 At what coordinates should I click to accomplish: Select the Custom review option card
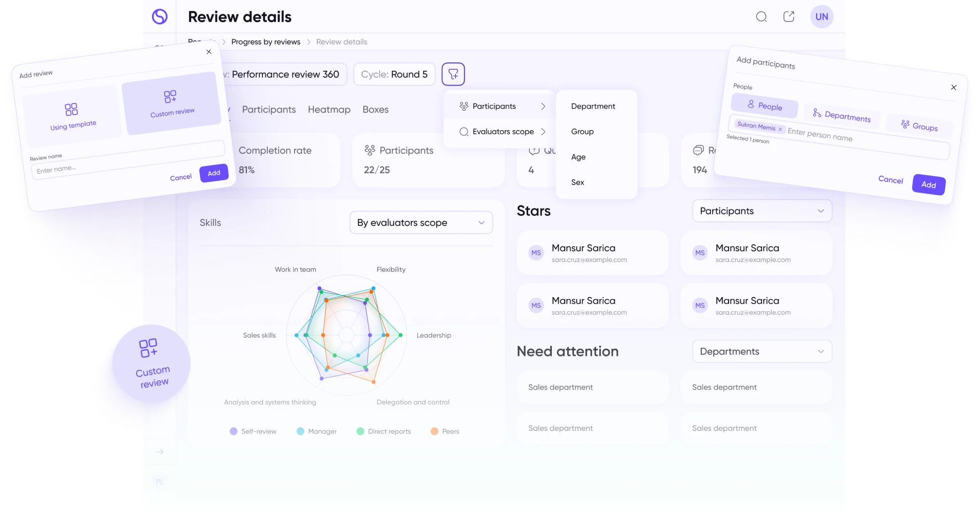pyautogui.click(x=171, y=103)
